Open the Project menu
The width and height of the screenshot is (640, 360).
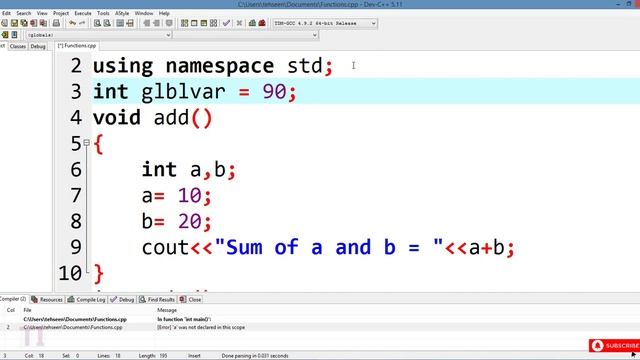click(x=61, y=13)
